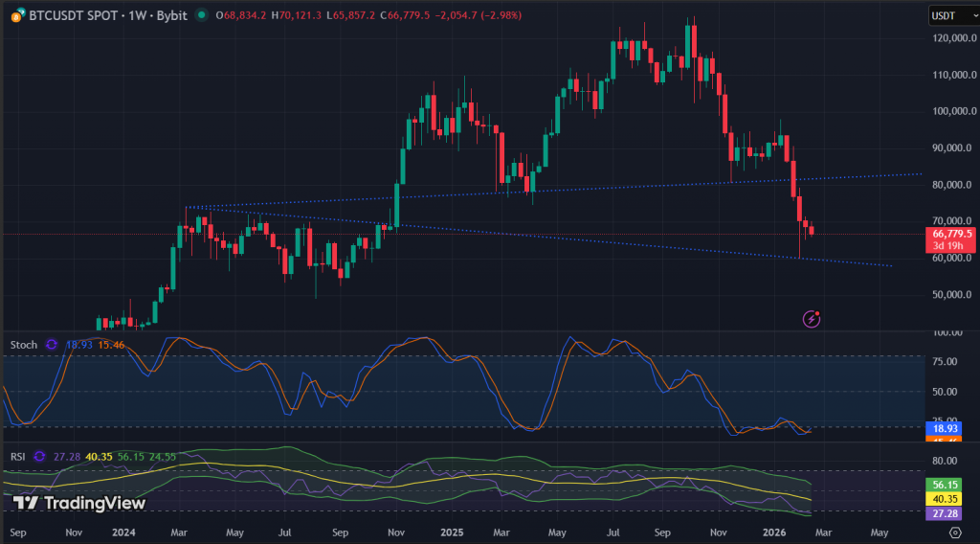Click the green market status indicator
980x544 pixels.
pos(200,15)
